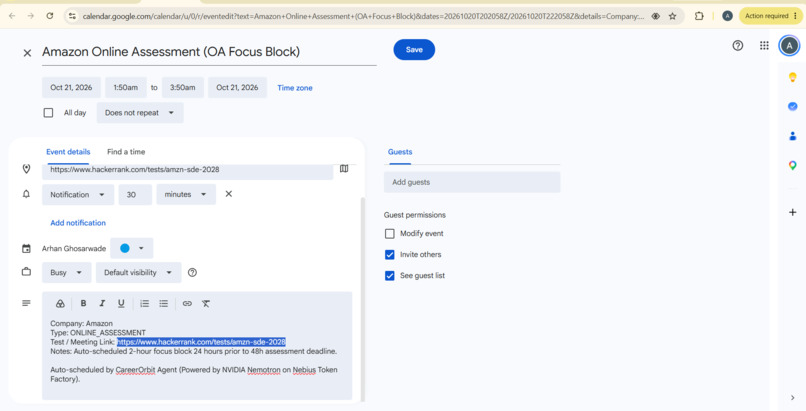Screen dimensions: 806x411
Task: Open the Default visibility dropdown
Action: pyautogui.click(x=138, y=272)
